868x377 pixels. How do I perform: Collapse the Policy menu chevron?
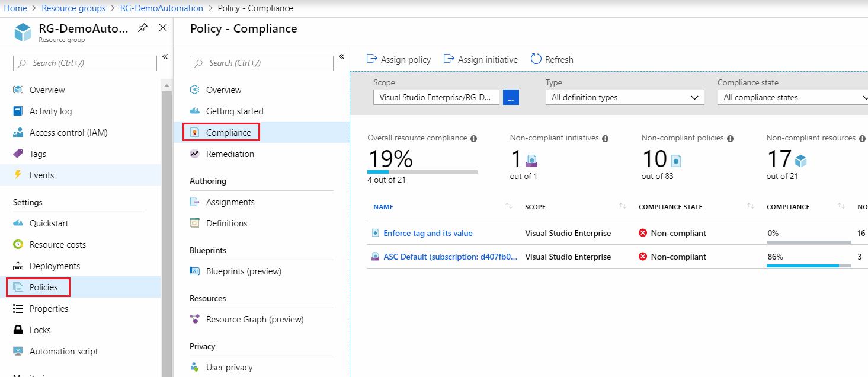click(341, 57)
